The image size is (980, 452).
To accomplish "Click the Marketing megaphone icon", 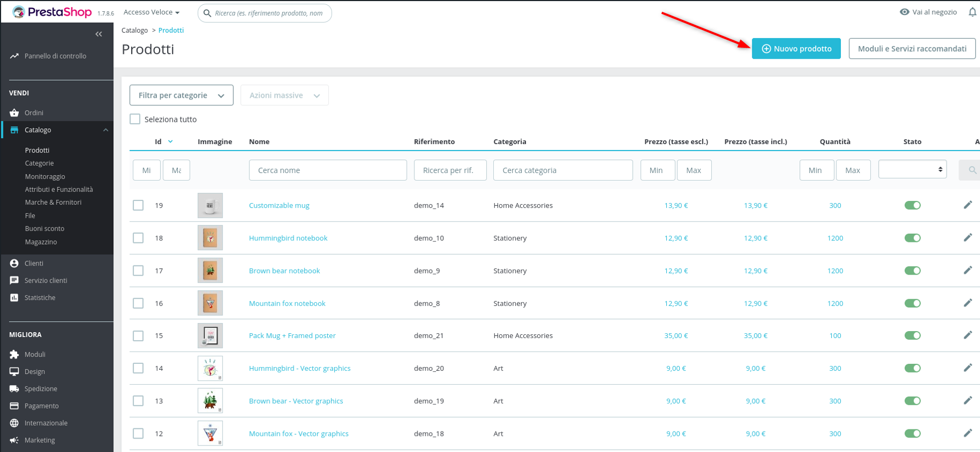I will 15,441.
